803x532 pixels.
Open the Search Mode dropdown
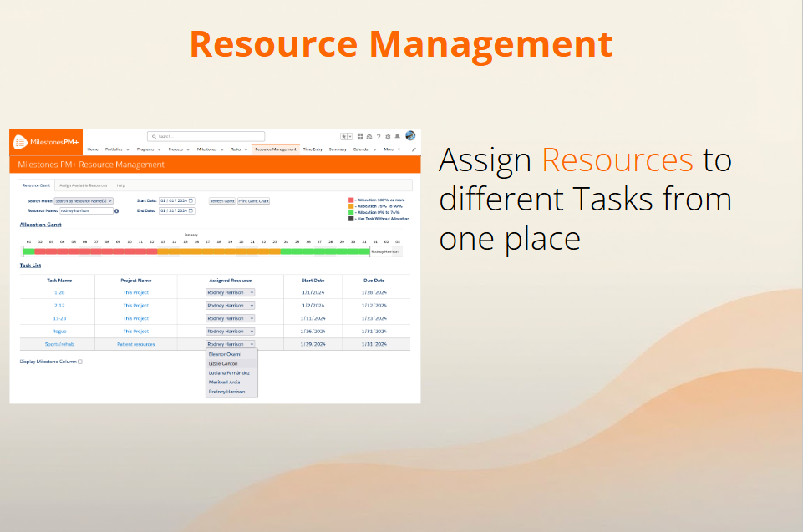83,201
